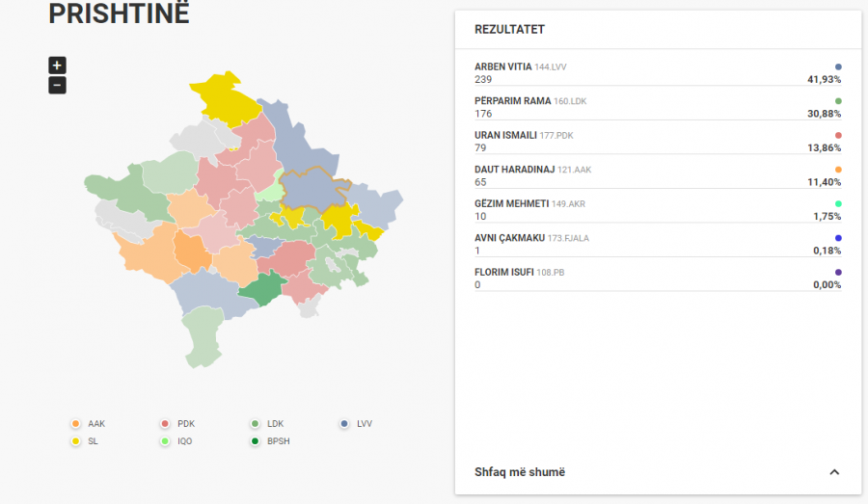Screen dimensions: 868x504
Task: Select the BPSH legend color dot
Action: point(255,441)
